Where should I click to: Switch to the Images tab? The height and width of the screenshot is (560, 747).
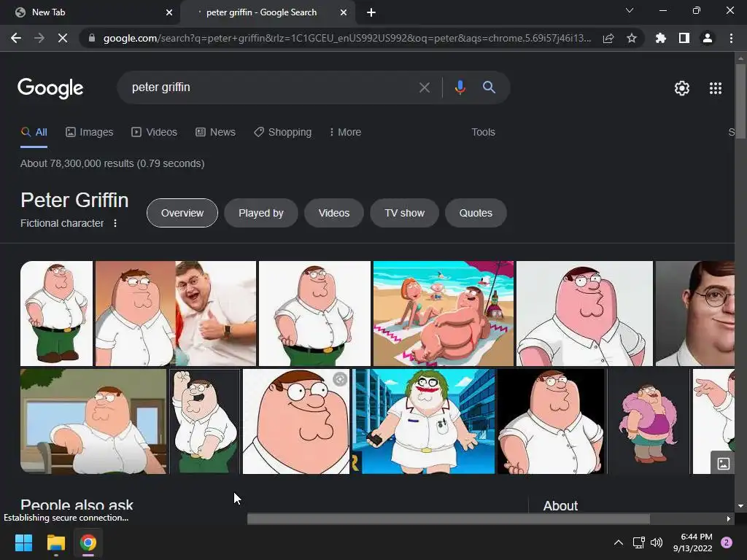coord(90,133)
